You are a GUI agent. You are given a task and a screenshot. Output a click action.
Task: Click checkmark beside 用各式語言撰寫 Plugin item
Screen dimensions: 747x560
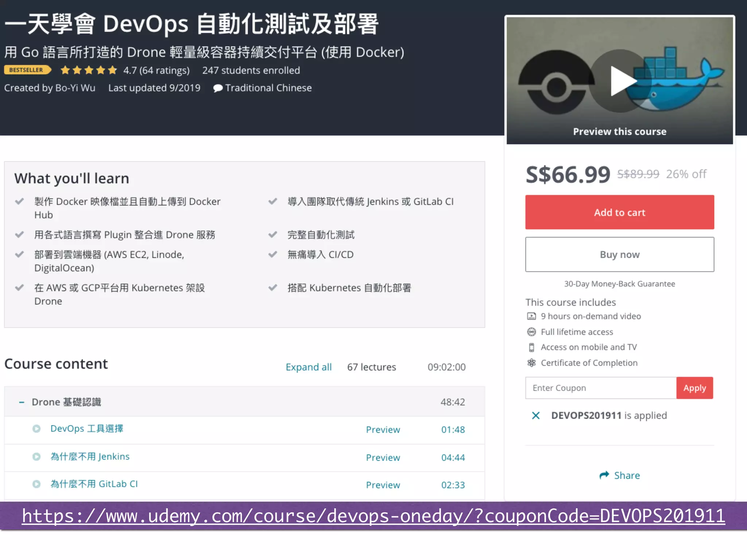(19, 234)
